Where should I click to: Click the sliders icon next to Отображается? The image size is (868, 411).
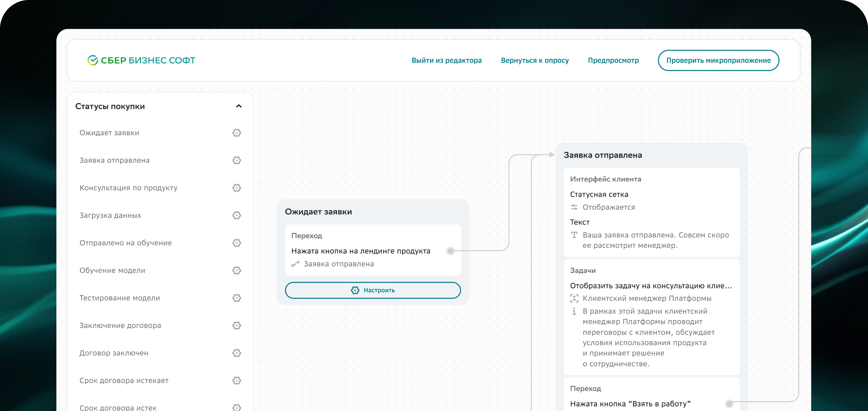574,207
